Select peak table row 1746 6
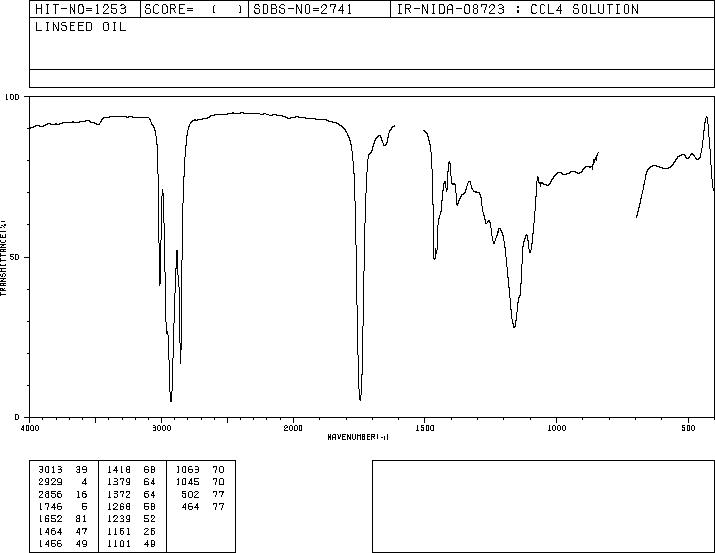Viewport: 715px width, 553px height. (63, 507)
